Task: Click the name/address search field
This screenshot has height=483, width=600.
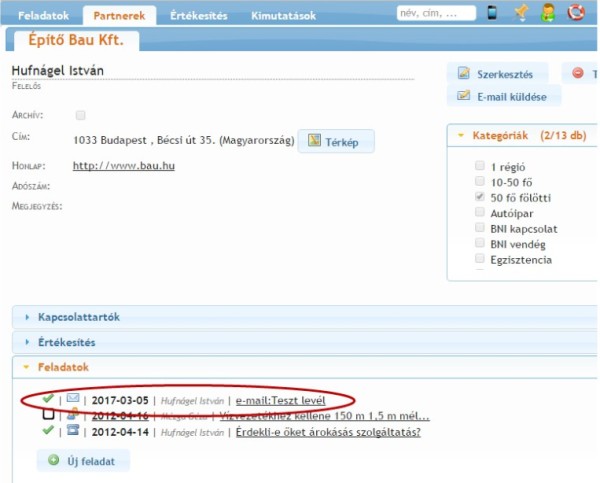Action: (436, 13)
